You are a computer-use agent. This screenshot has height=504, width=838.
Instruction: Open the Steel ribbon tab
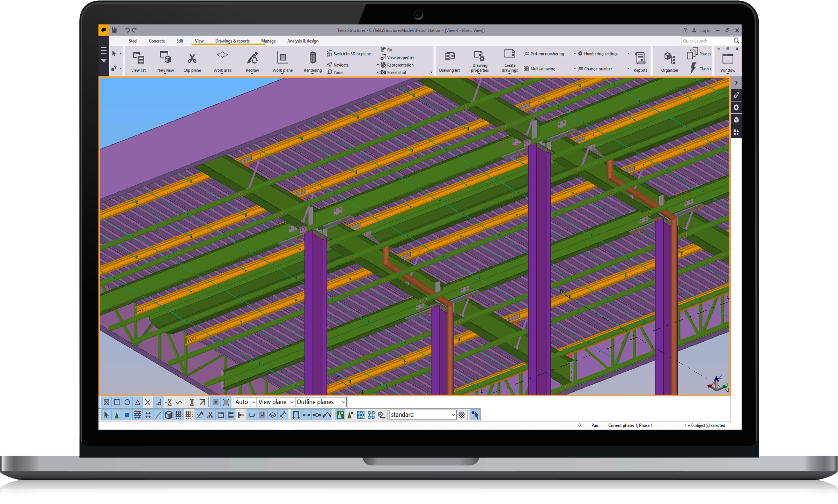click(133, 41)
